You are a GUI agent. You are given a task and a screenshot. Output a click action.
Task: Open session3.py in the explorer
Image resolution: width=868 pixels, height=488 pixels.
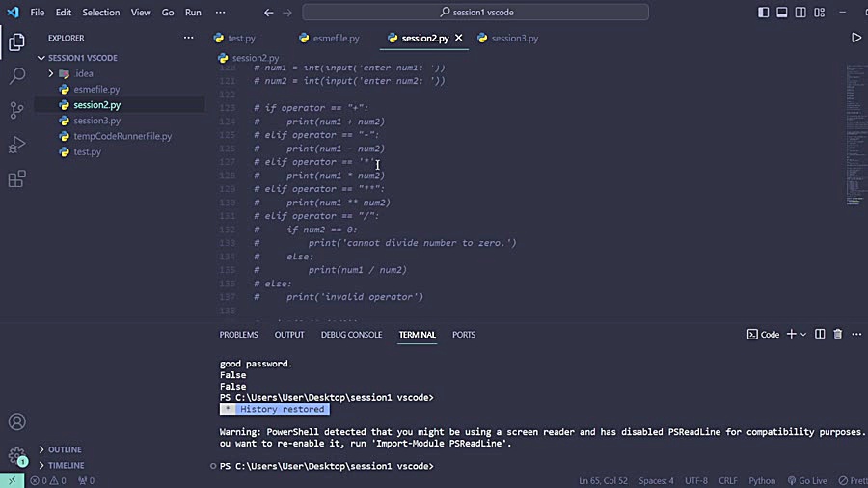pyautogui.click(x=120, y=120)
